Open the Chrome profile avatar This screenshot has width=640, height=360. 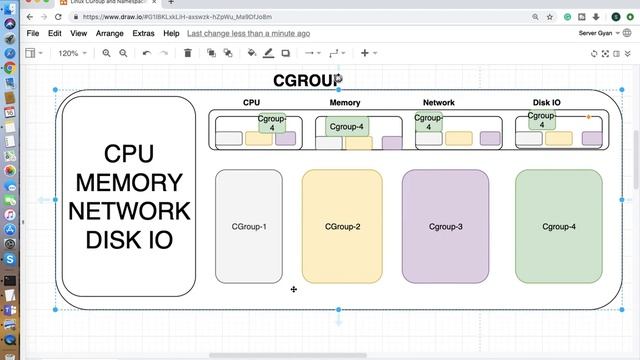click(x=616, y=17)
